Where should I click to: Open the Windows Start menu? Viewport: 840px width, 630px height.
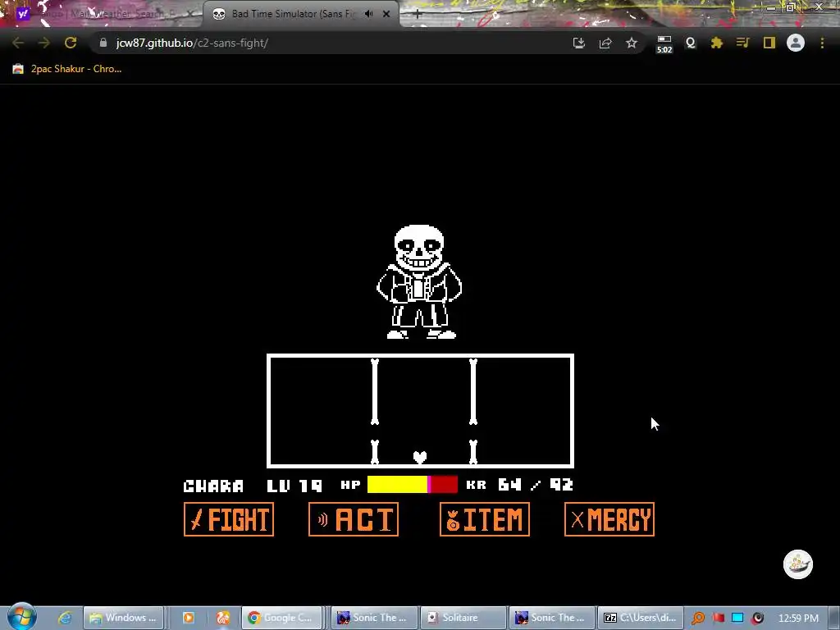click(x=21, y=617)
